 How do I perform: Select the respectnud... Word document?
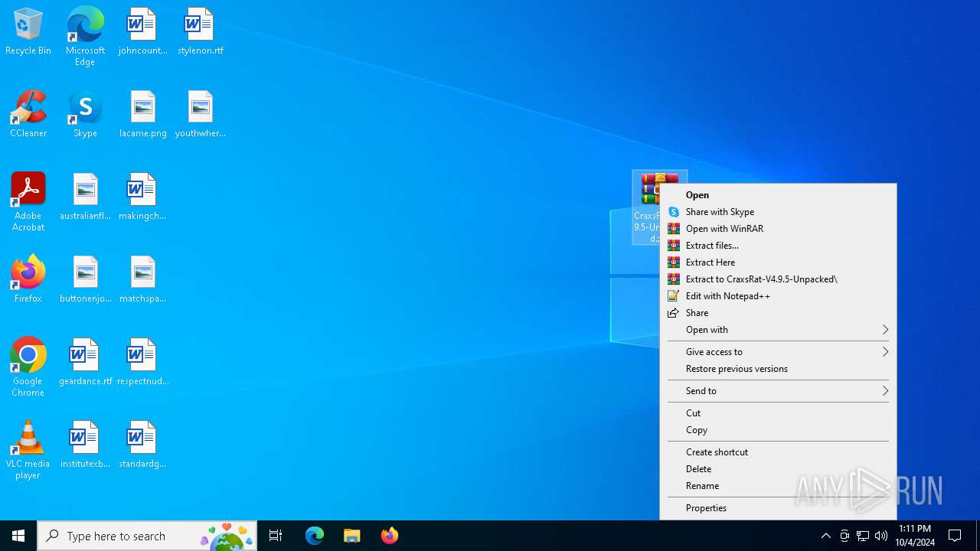[142, 362]
